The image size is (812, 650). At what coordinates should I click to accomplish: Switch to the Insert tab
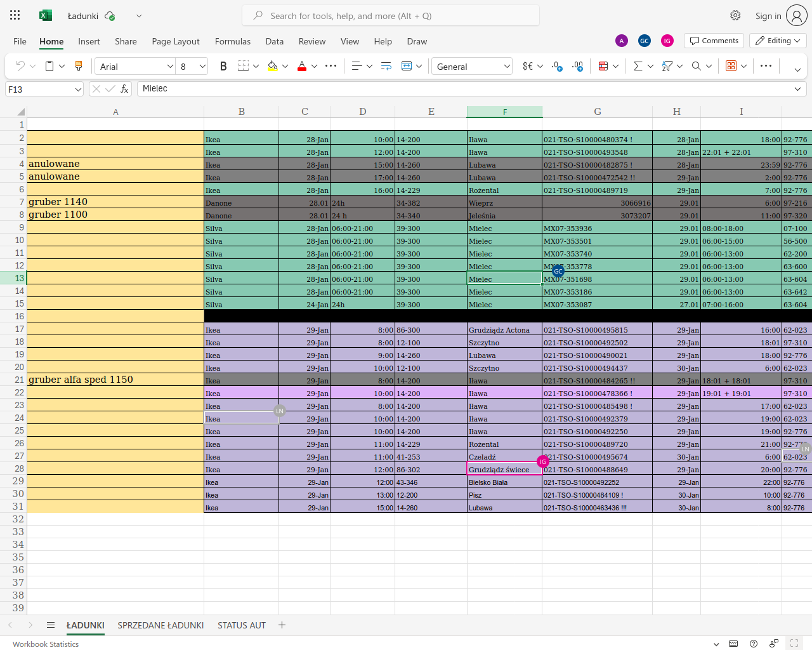click(x=89, y=41)
